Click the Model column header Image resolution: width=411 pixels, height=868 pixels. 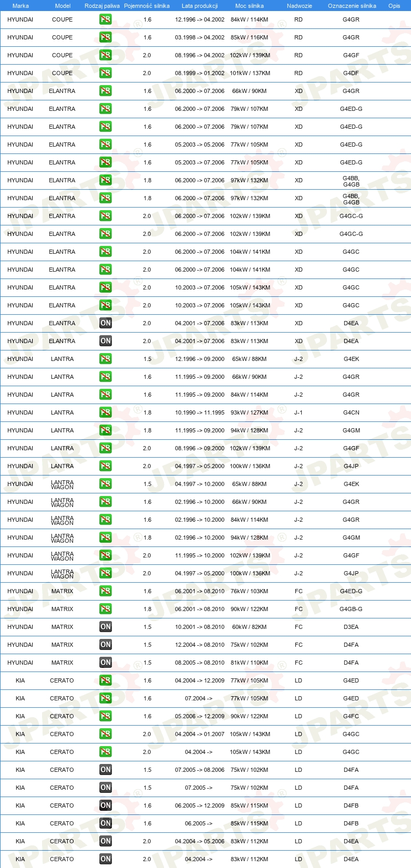click(x=63, y=6)
